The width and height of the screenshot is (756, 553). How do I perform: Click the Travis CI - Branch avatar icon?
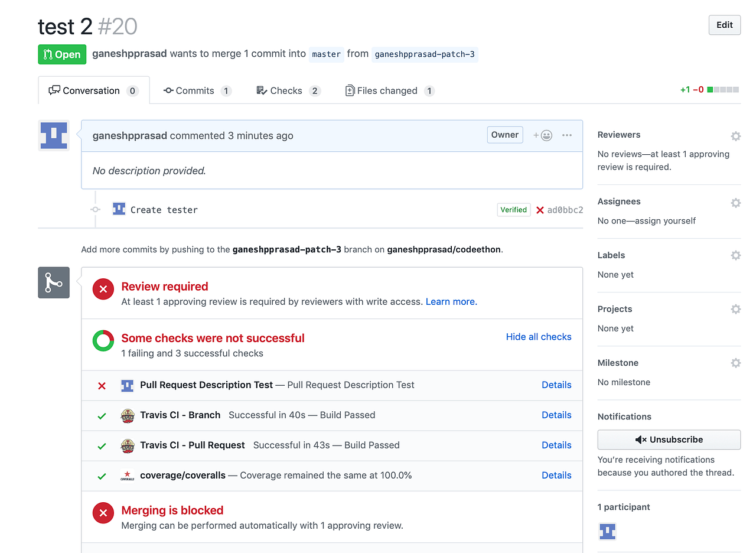(x=128, y=415)
